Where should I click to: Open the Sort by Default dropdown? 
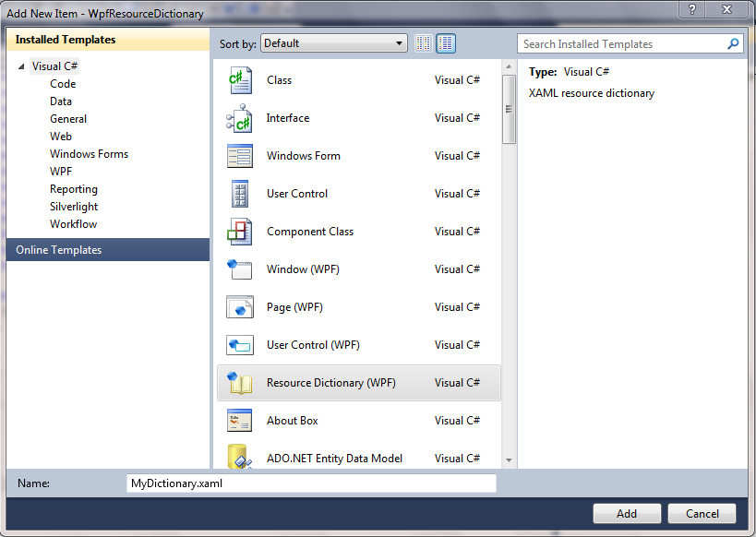(333, 43)
